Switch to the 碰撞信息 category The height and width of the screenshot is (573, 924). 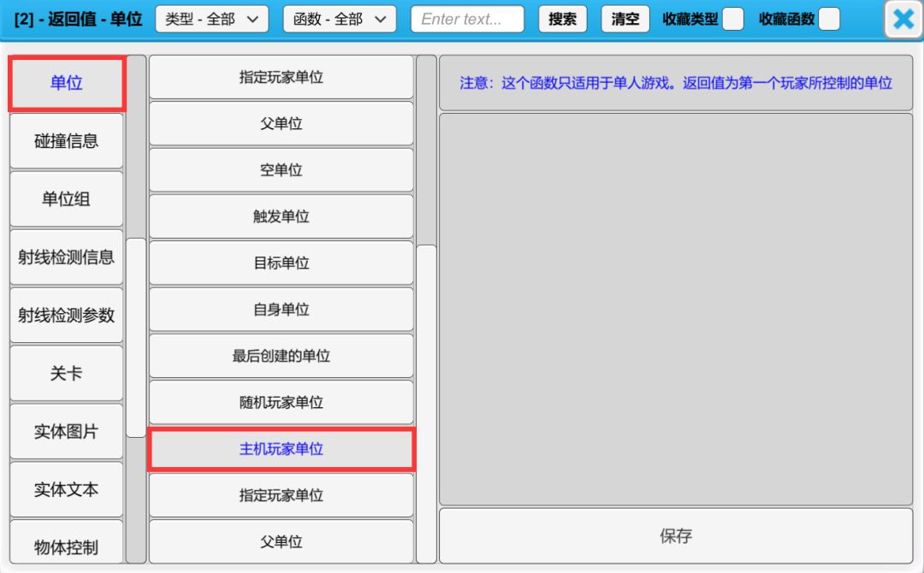[67, 141]
